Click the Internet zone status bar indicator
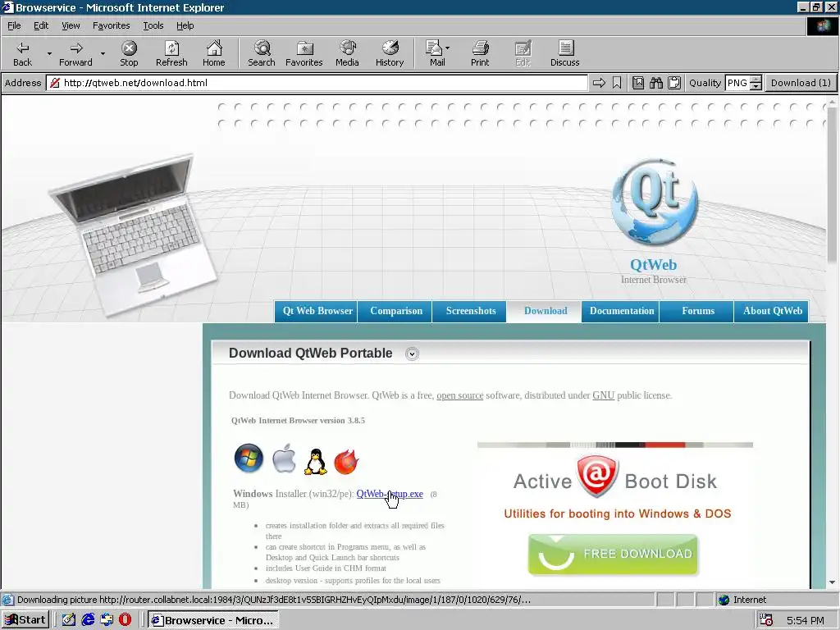840x630 pixels. pos(742,600)
